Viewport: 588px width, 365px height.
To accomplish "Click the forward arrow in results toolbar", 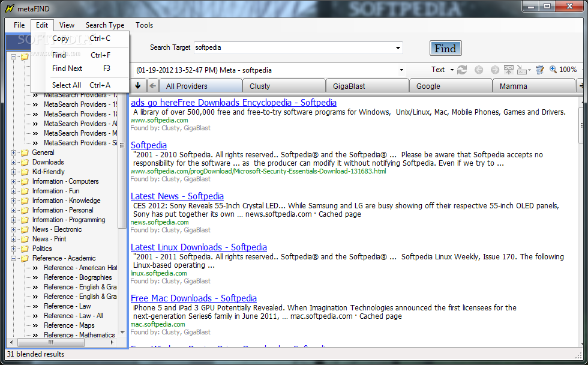I will click(494, 70).
